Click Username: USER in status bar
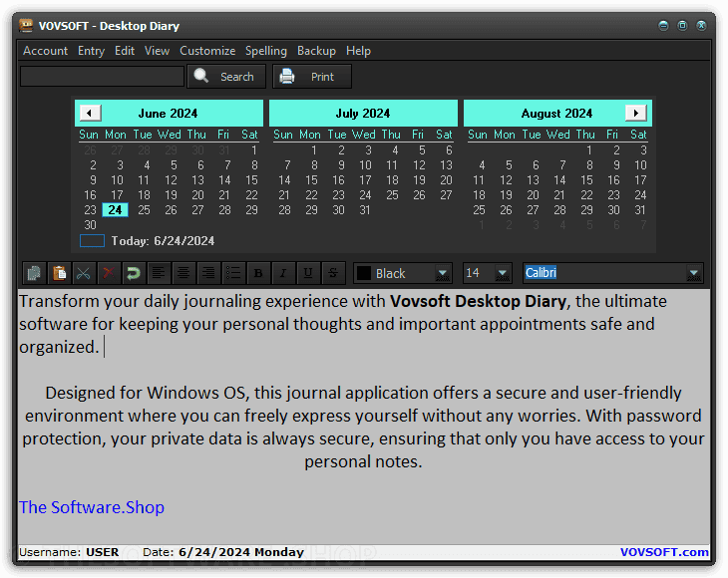Image resolution: width=728 pixels, height=578 pixels. click(69, 552)
